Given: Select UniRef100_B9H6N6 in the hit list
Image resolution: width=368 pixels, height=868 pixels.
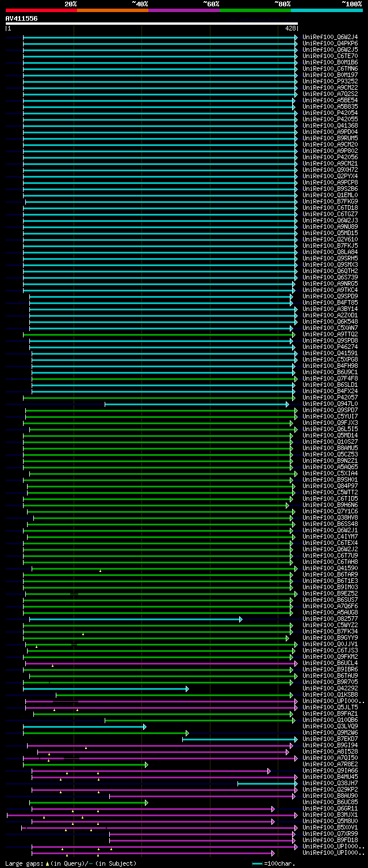Looking at the screenshot, I should coord(330,505).
